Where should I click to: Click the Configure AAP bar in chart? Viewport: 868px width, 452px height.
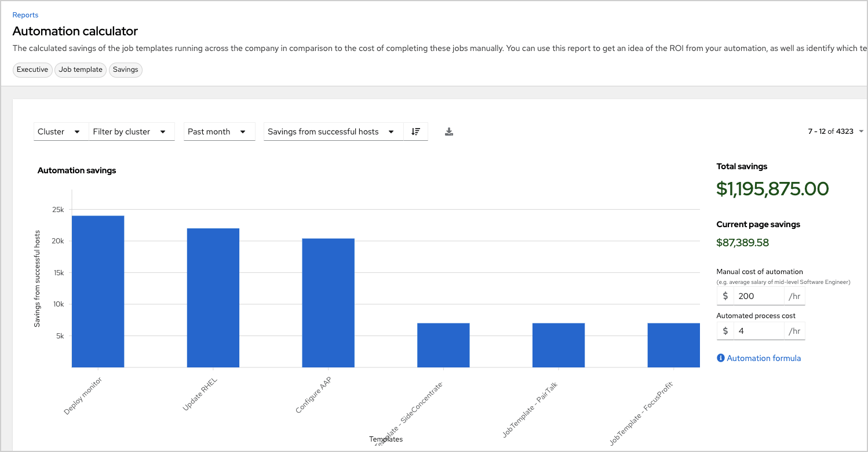coord(328,303)
